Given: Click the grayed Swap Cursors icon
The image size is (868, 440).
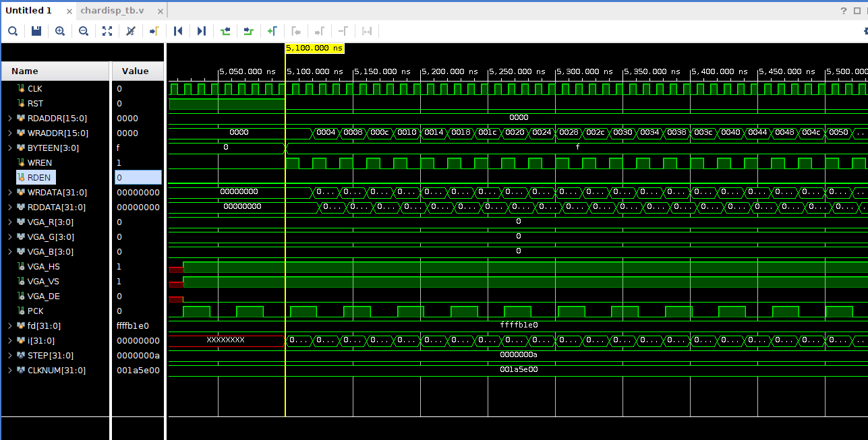Looking at the screenshot, I should click(367, 31).
